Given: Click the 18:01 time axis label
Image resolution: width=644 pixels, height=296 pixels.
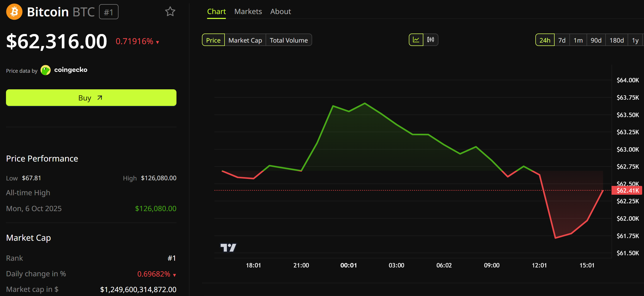Looking at the screenshot, I should tap(253, 265).
